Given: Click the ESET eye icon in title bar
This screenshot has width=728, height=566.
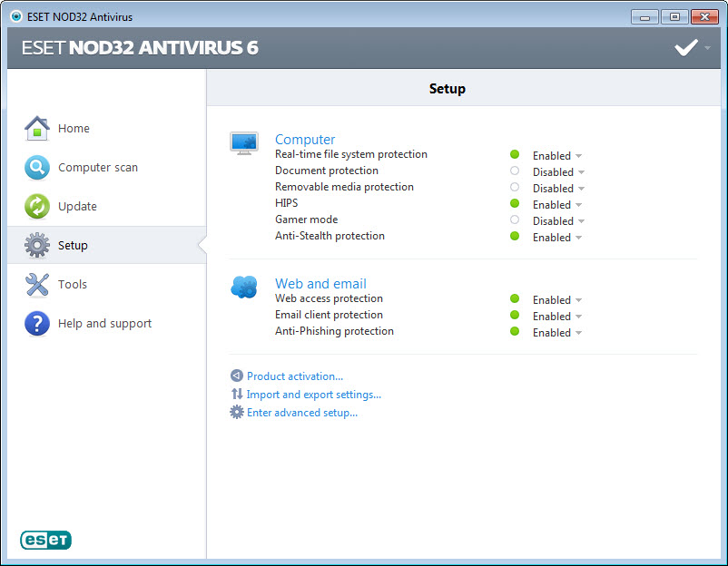Looking at the screenshot, I should (x=16, y=16).
